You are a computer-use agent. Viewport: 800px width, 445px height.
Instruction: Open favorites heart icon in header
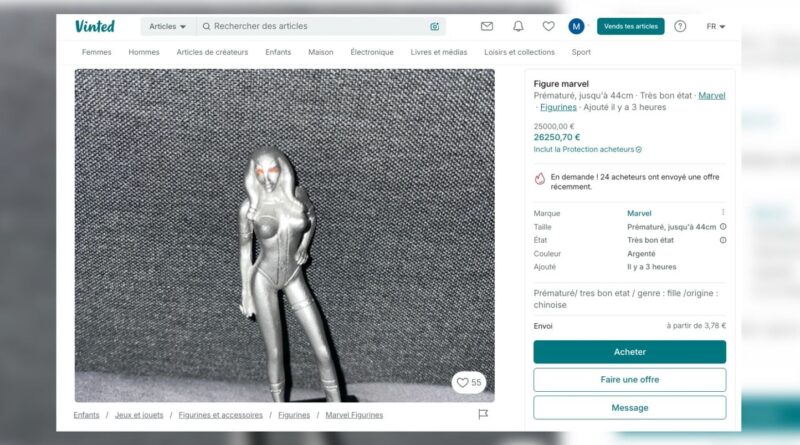(x=548, y=26)
